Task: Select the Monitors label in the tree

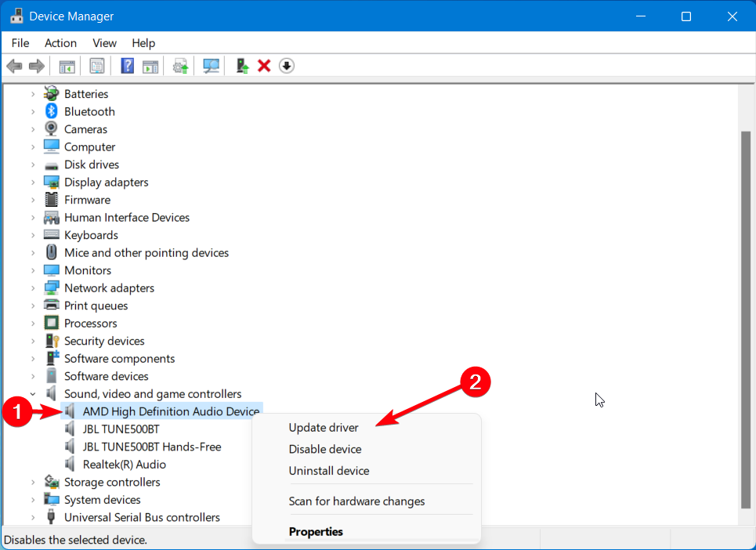Action: (88, 270)
